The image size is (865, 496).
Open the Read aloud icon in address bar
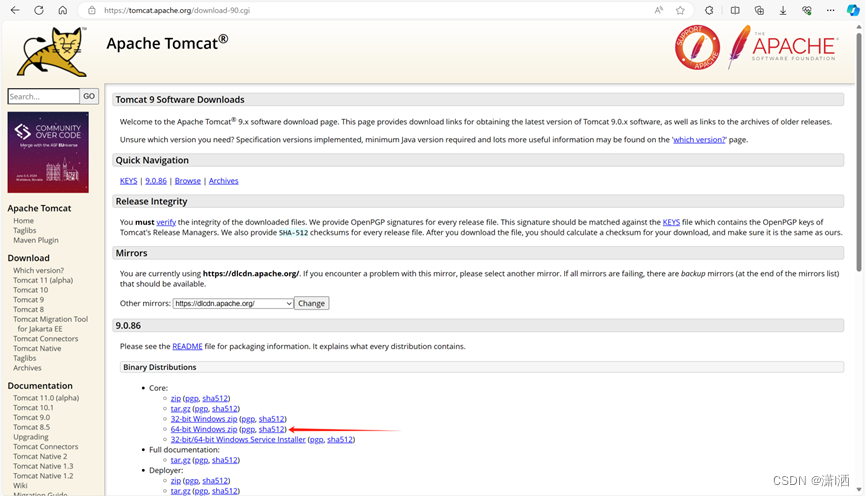[659, 10]
